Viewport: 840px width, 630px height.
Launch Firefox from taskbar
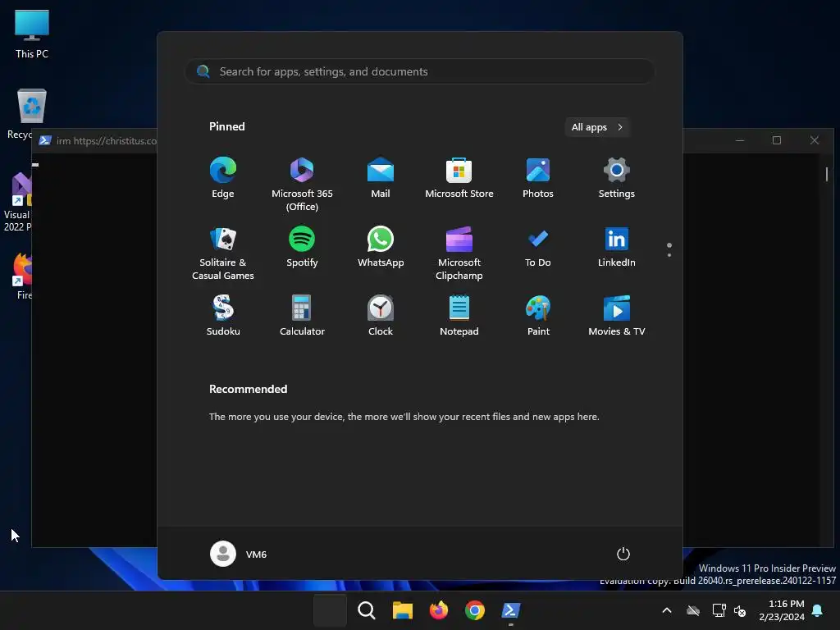point(439,610)
